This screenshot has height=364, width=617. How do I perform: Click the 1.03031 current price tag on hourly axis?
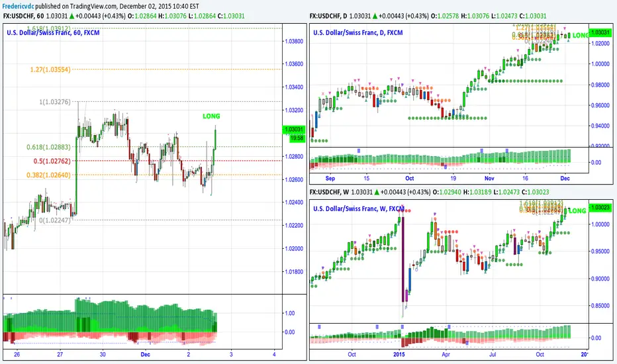(x=293, y=130)
